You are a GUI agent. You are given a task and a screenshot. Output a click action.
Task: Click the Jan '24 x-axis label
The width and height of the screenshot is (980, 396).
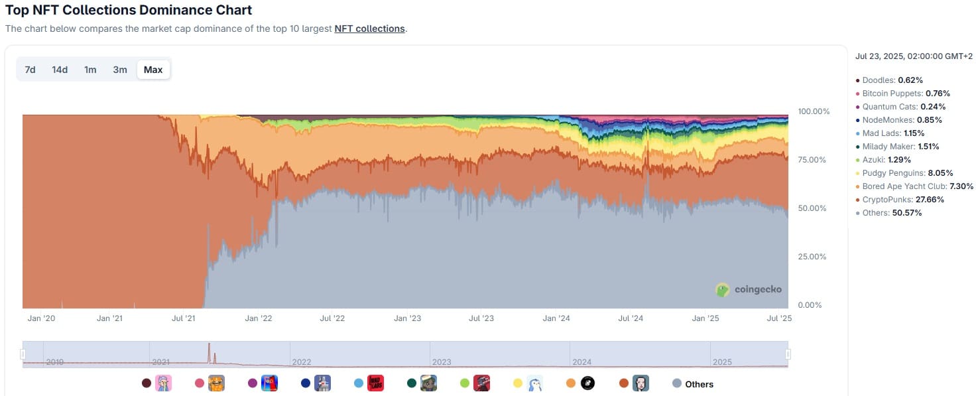click(x=556, y=318)
